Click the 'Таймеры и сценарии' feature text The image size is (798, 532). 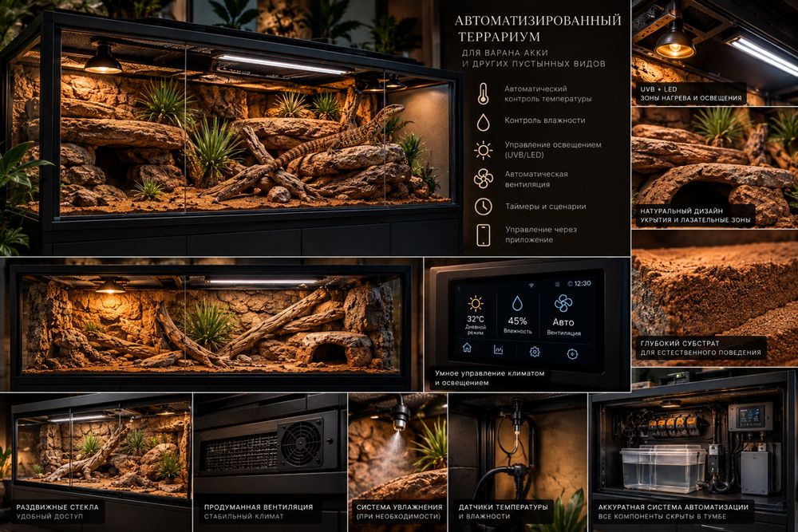[x=546, y=207]
